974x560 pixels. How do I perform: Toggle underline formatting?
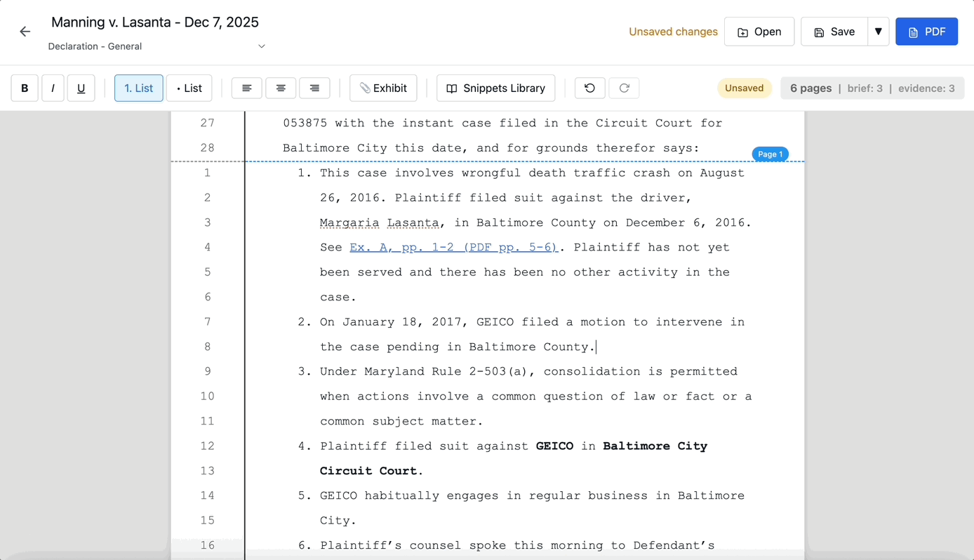tap(81, 88)
